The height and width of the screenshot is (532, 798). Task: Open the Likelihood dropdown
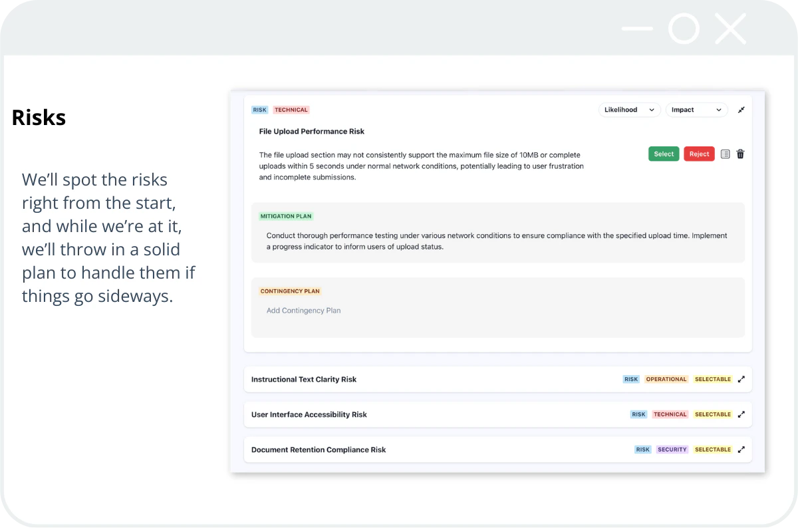coord(629,110)
